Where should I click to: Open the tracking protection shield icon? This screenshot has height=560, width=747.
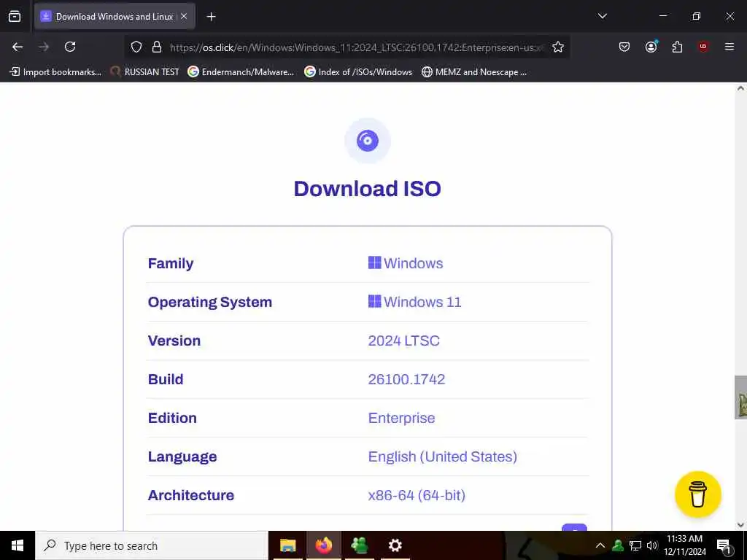pos(136,47)
